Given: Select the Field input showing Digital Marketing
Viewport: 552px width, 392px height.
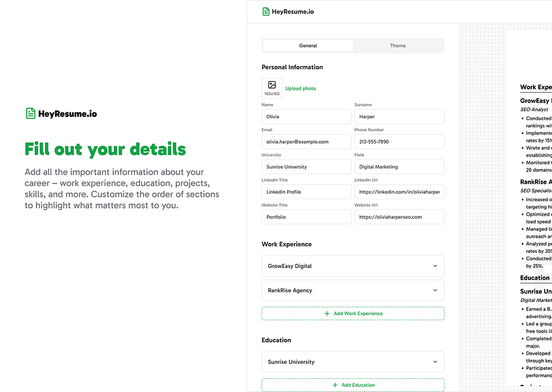Looking at the screenshot, I should coord(399,167).
